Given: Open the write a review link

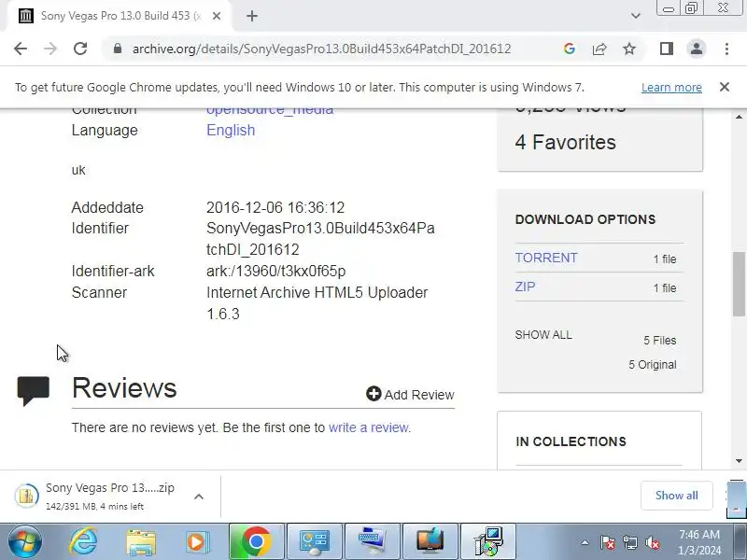Looking at the screenshot, I should pyautogui.click(x=368, y=427).
